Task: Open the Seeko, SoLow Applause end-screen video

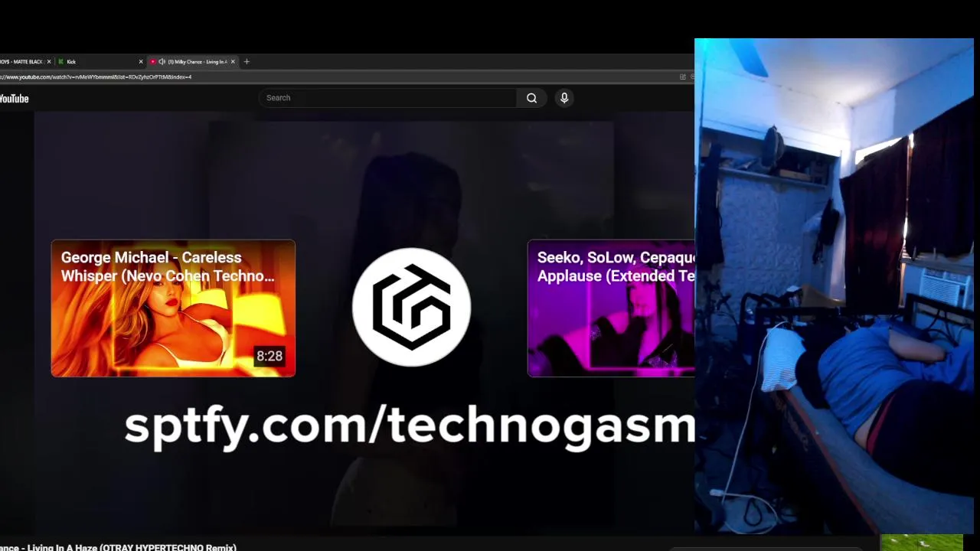Action: tap(611, 308)
